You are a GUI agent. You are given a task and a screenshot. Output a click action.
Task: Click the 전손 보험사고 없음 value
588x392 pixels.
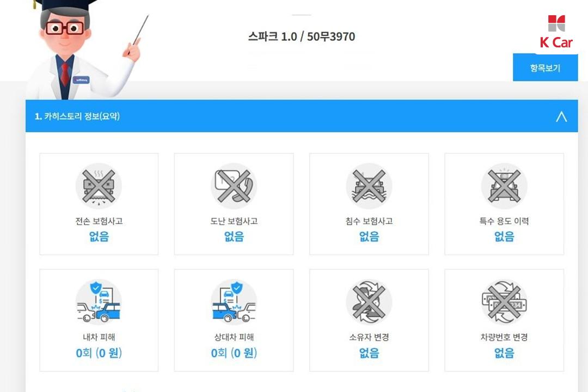(99, 236)
